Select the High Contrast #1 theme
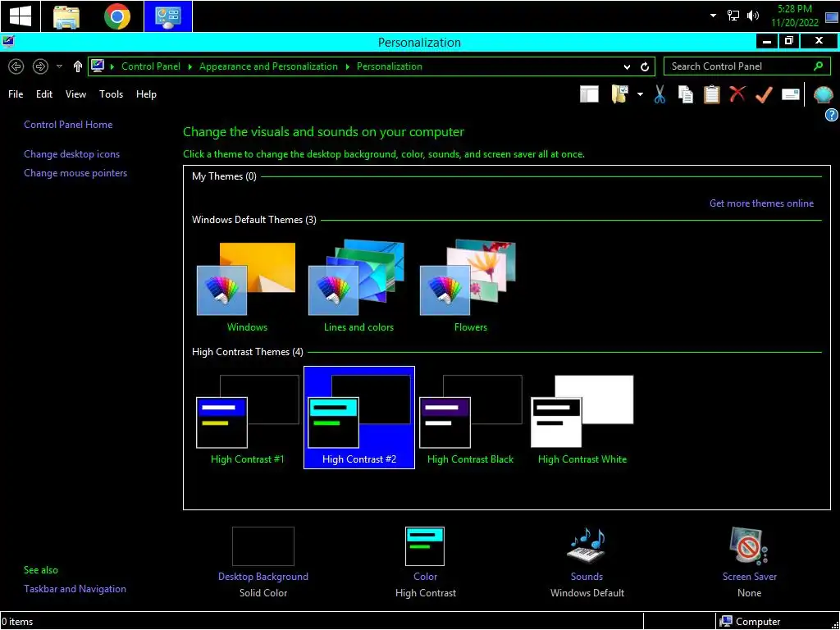Viewport: 840px width, 630px height. pos(247,418)
